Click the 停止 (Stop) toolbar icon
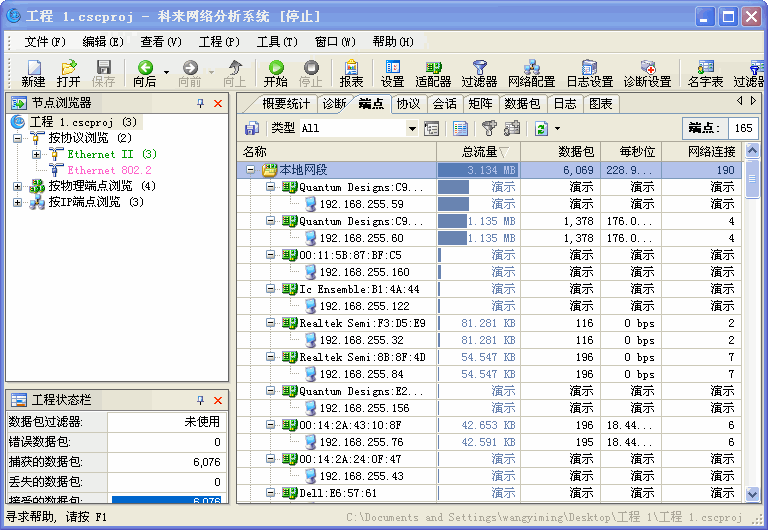 [x=311, y=73]
